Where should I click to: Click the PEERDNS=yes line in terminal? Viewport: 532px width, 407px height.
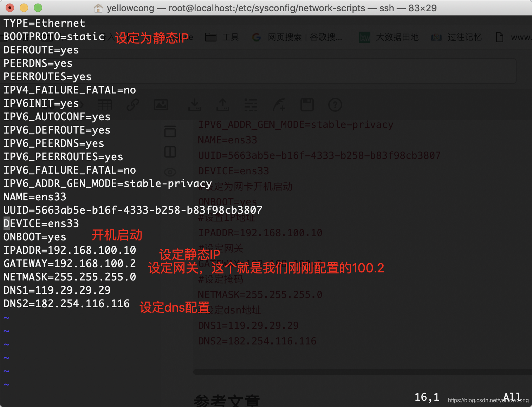38,63
